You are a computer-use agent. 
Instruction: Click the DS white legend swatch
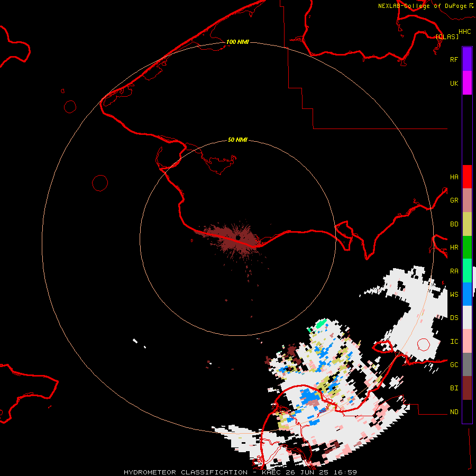click(467, 317)
